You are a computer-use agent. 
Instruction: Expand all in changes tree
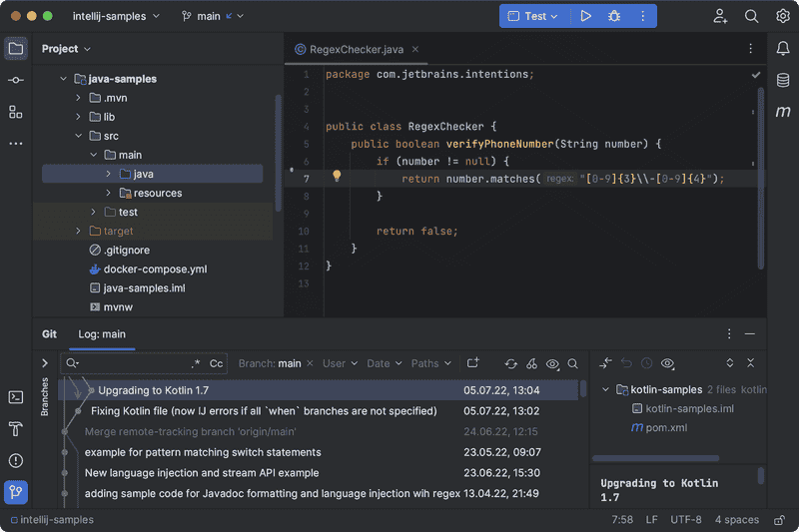tap(730, 363)
